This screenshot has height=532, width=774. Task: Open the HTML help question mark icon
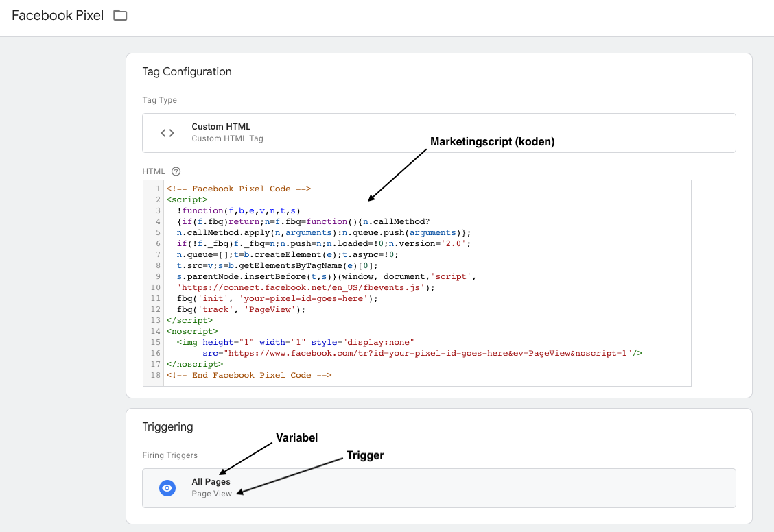click(x=176, y=171)
